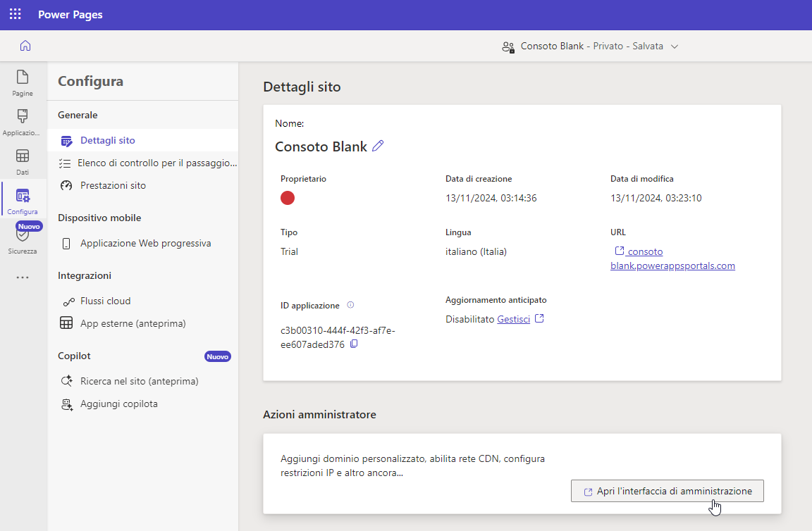Viewport: 812px width, 531px height.
Task: Click the Generale section header
Action: click(x=78, y=115)
